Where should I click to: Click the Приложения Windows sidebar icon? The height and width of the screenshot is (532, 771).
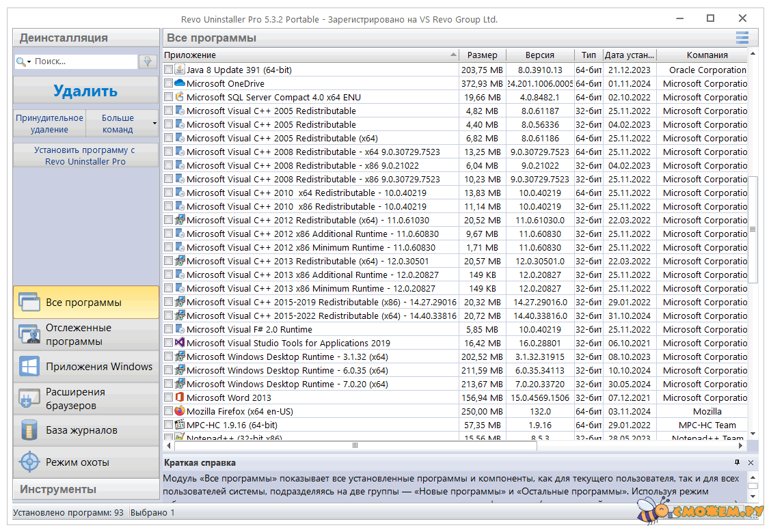tap(29, 367)
